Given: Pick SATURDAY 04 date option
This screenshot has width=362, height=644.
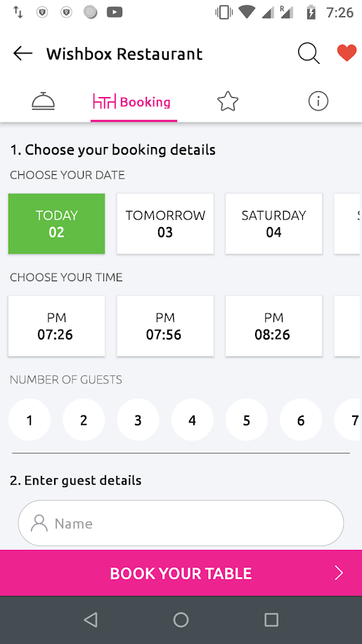Looking at the screenshot, I should click(273, 224).
